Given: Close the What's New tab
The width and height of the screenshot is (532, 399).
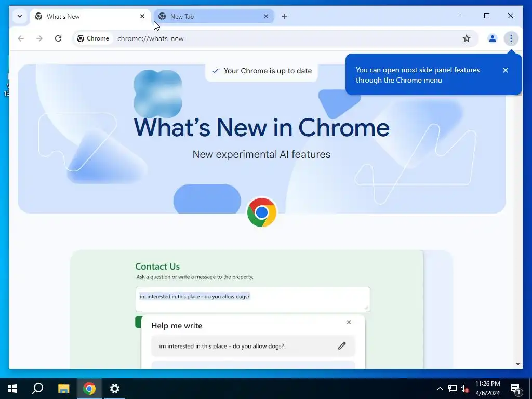Looking at the screenshot, I should (142, 16).
